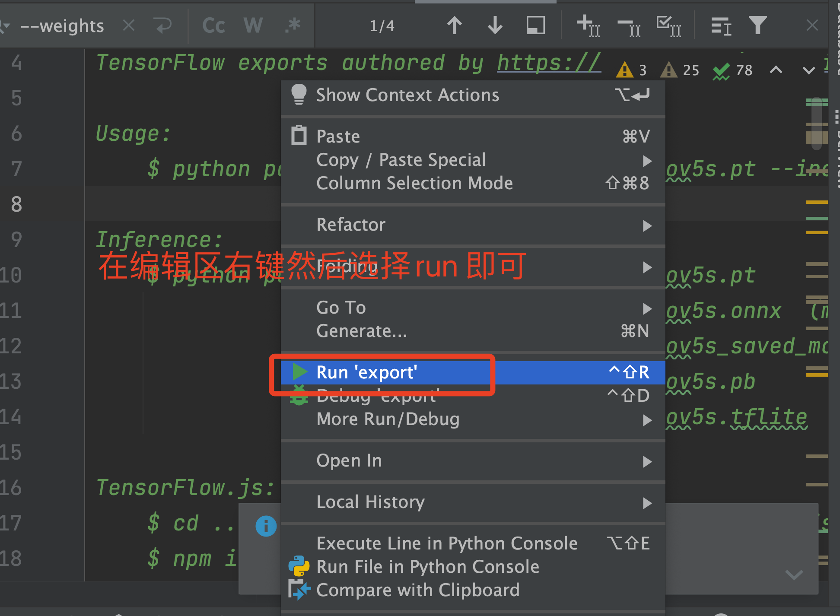Expand More Run/Debug submenu
840x616 pixels.
pyautogui.click(x=473, y=419)
